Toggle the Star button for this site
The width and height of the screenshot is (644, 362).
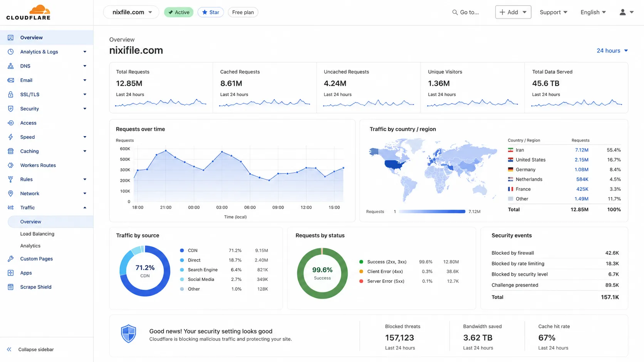point(211,12)
